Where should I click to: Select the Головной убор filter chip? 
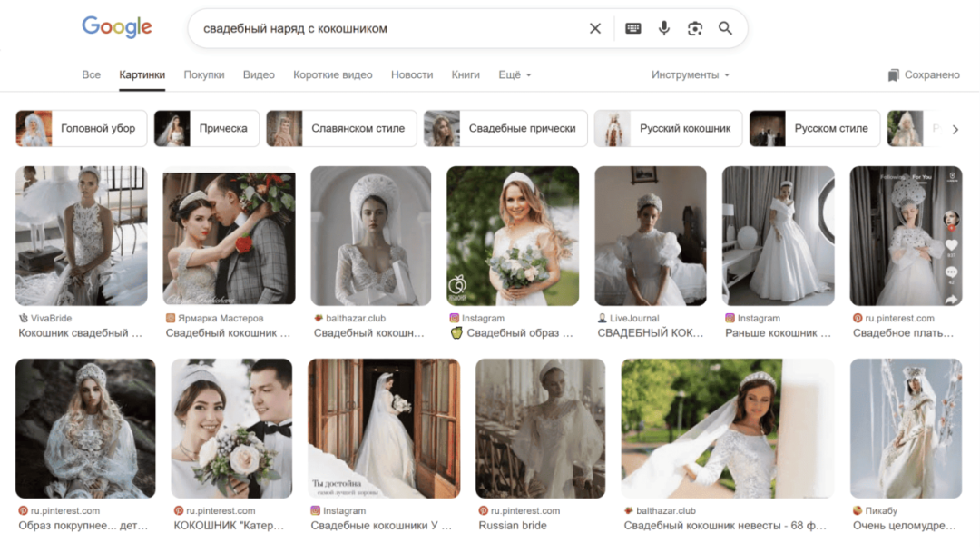81,129
